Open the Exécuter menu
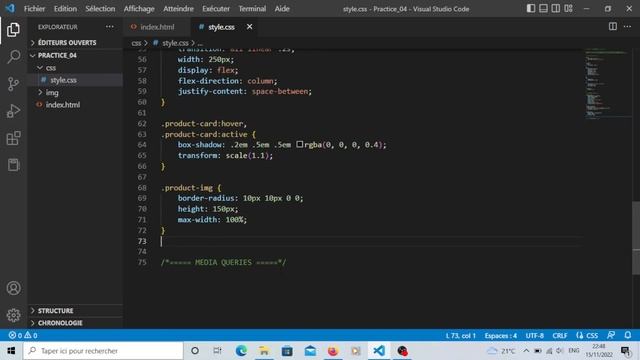This screenshot has height=360, width=640. pyautogui.click(x=216, y=9)
